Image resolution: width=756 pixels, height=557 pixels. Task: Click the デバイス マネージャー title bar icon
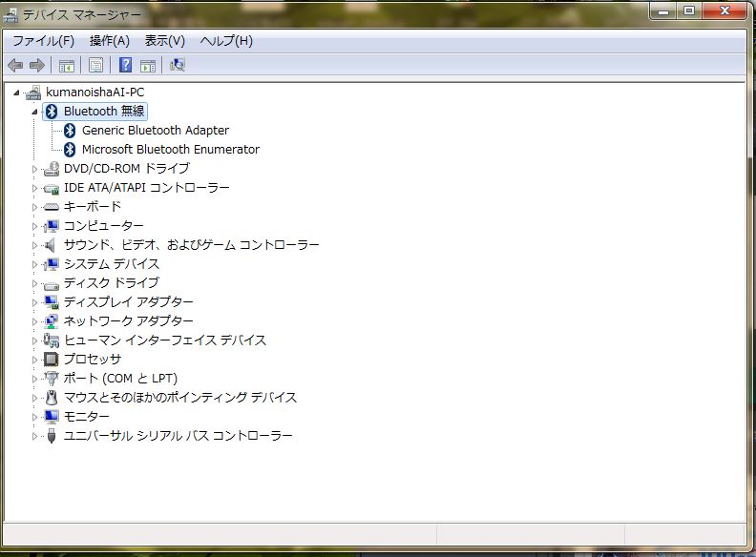[x=10, y=15]
